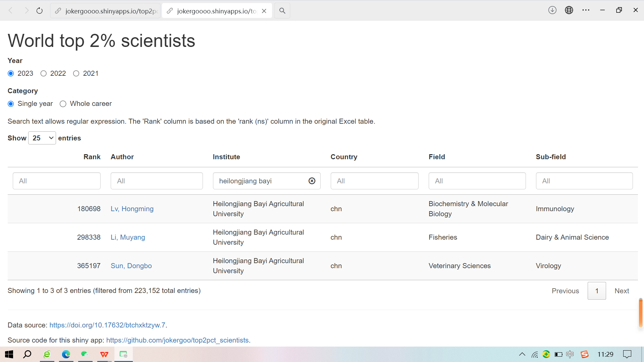
Task: Open the github source code link
Action: 177,340
